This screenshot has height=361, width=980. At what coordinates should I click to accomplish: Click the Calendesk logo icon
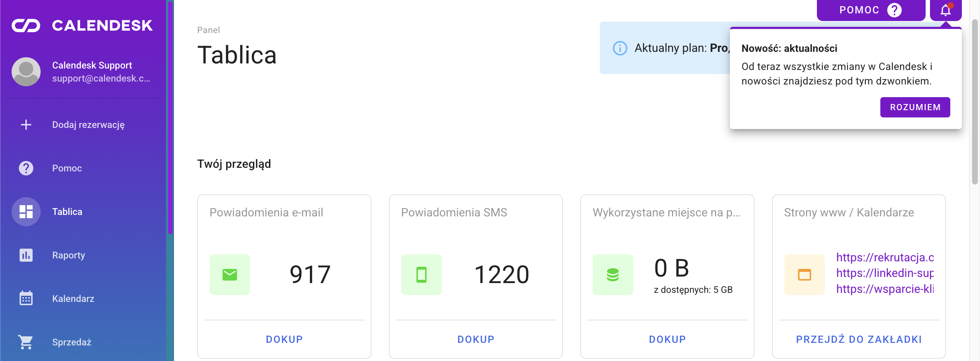point(26,25)
